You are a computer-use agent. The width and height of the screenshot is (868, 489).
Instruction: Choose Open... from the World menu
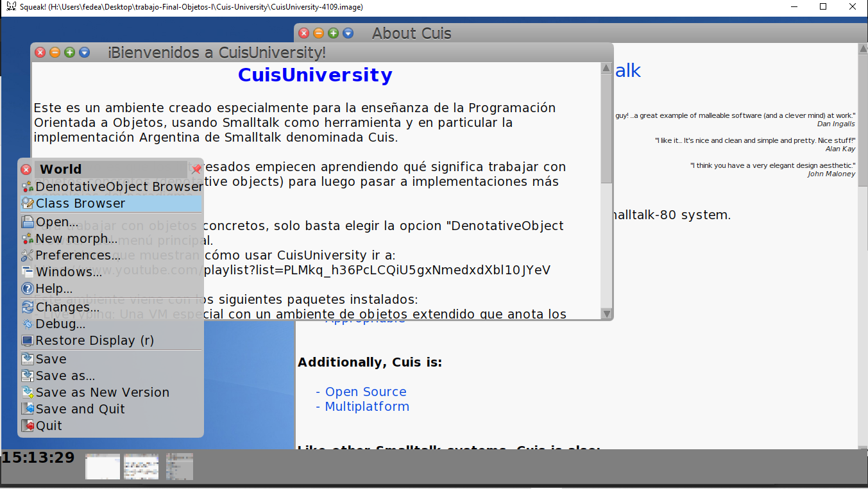(x=58, y=221)
